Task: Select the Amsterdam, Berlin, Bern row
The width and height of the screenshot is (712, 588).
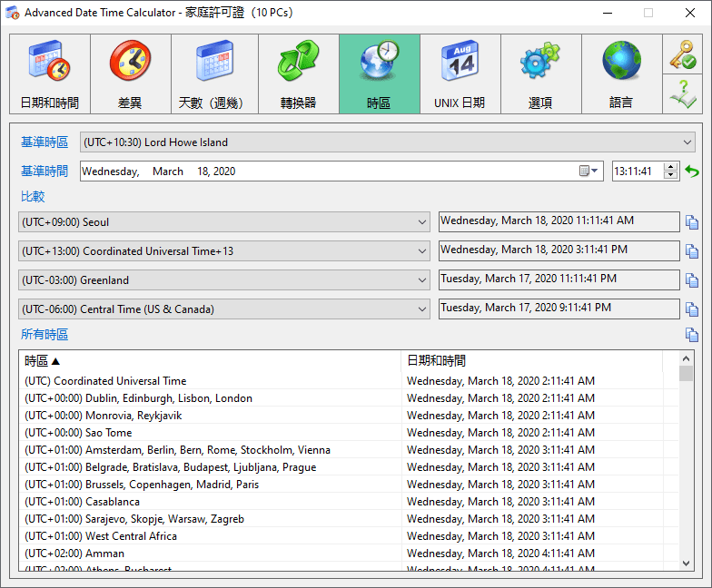Action: [349, 450]
